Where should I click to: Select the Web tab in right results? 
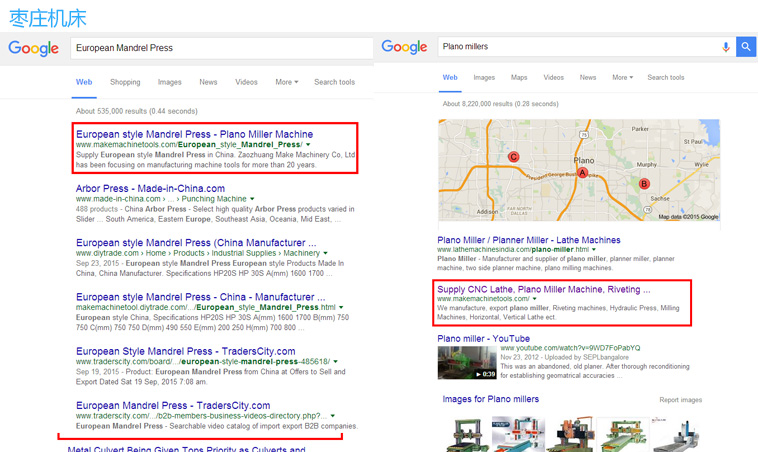click(x=450, y=77)
